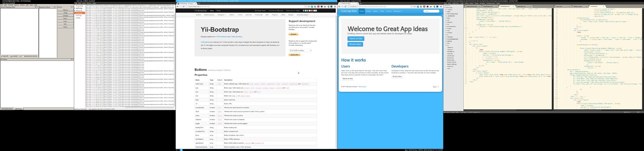Open the Branch menu in git gui
Viewport: 644px width, 151px height.
(x=17, y=5)
